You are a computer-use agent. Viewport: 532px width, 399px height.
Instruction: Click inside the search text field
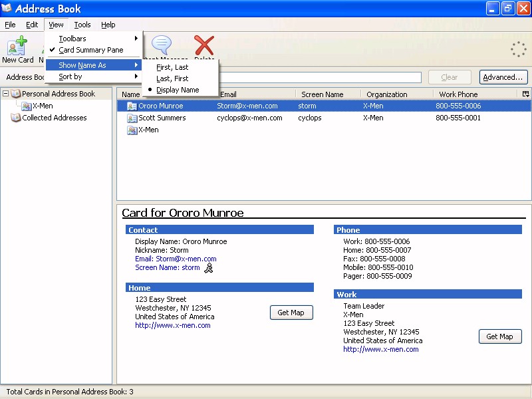[320, 77]
